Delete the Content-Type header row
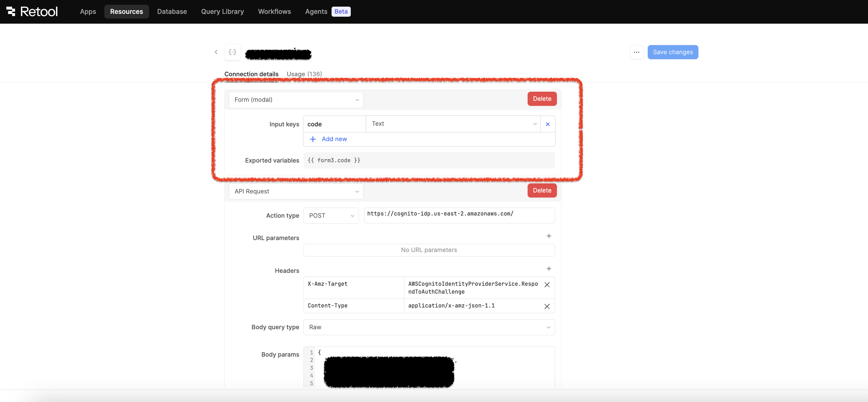Screen dimensions: 868x402 point(547,306)
